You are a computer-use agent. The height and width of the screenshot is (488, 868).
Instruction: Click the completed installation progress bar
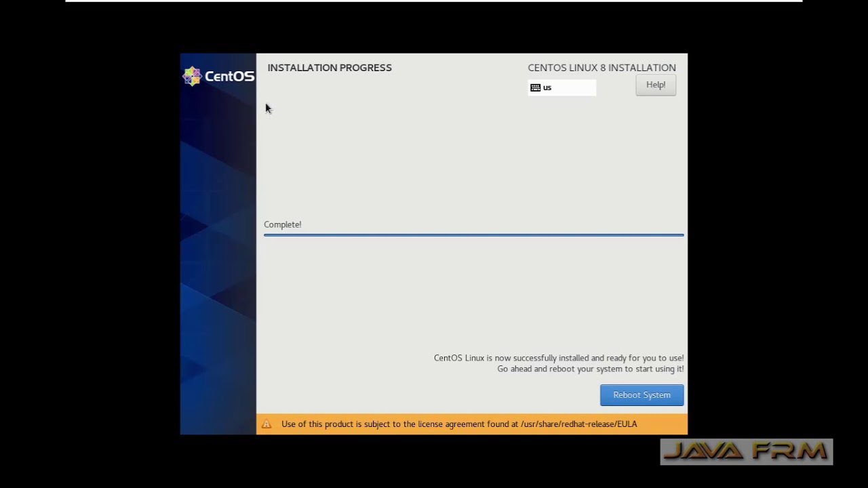coord(473,235)
